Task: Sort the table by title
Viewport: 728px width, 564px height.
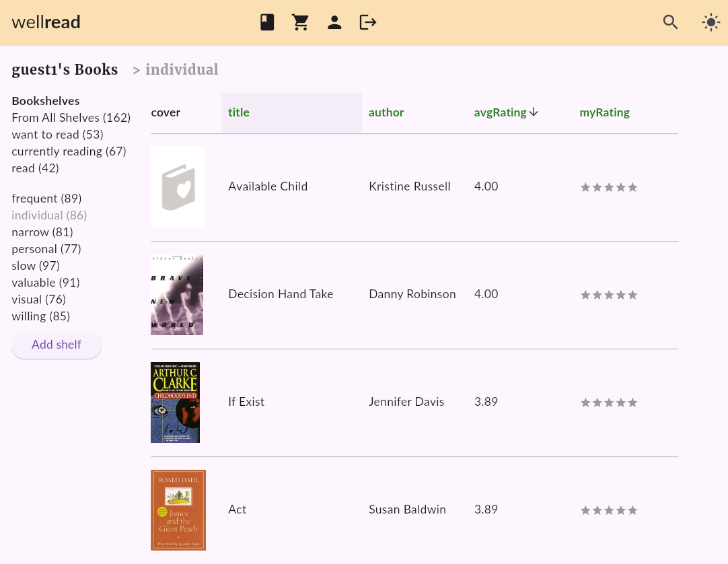Action: 239,112
